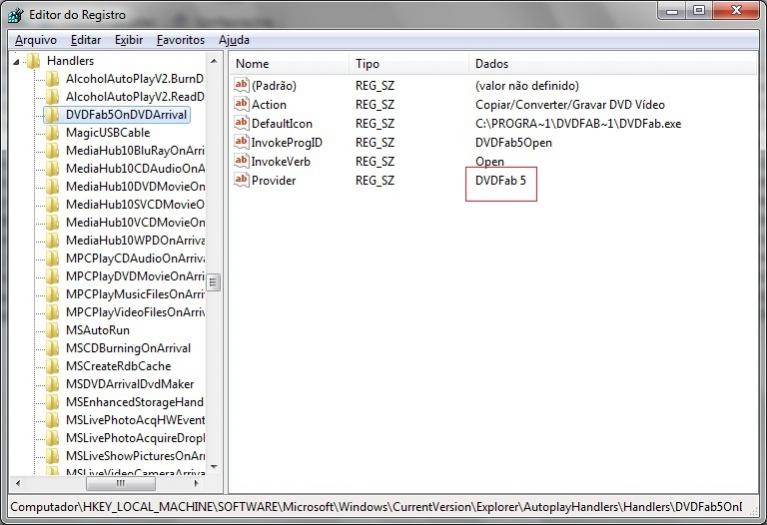Screen dimensions: 767x525
Task: Close the Editor do Registro window
Action: (736, 11)
